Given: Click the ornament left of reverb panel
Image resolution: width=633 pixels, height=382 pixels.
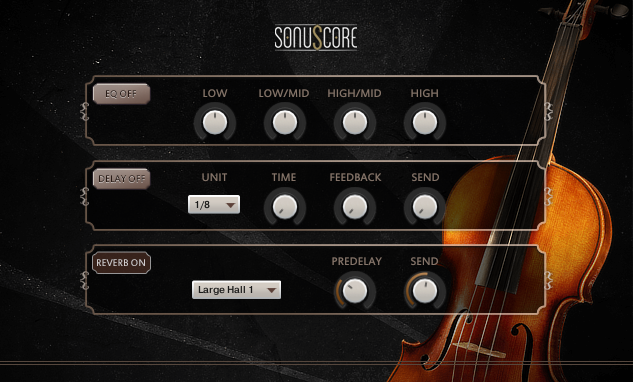Looking at the screenshot, I should tap(84, 281).
